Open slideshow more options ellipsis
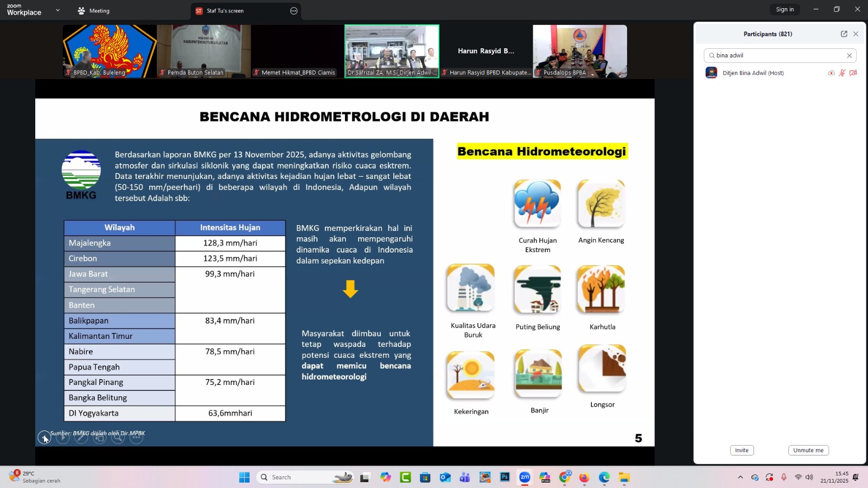The height and width of the screenshot is (488, 868). pos(136,437)
